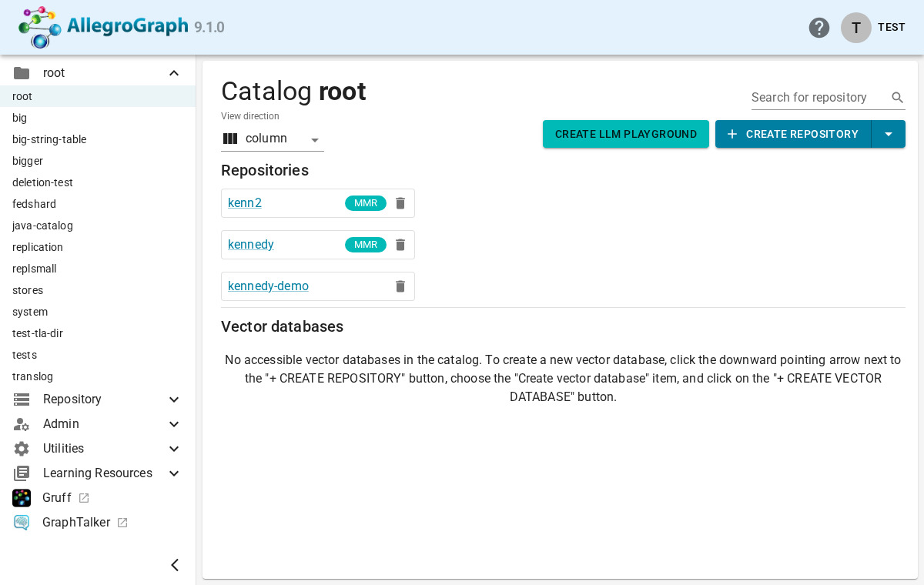Click the Repository sidebar menu label
Viewport: 924px width, 585px height.
point(72,399)
